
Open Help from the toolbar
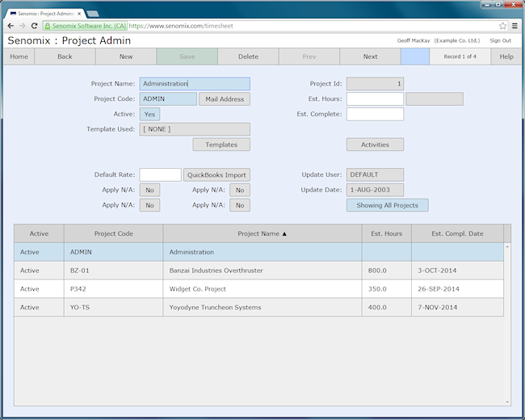[x=506, y=57]
